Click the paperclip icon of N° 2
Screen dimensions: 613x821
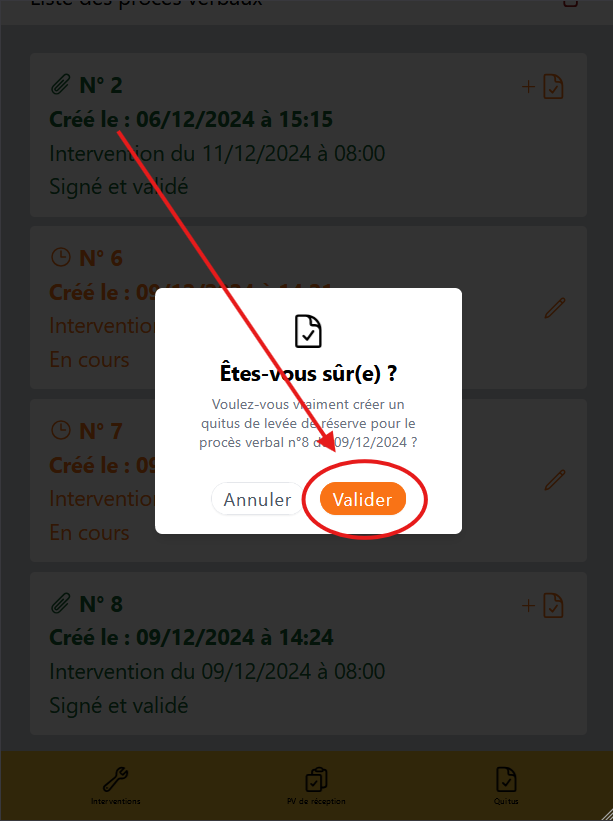[61, 84]
